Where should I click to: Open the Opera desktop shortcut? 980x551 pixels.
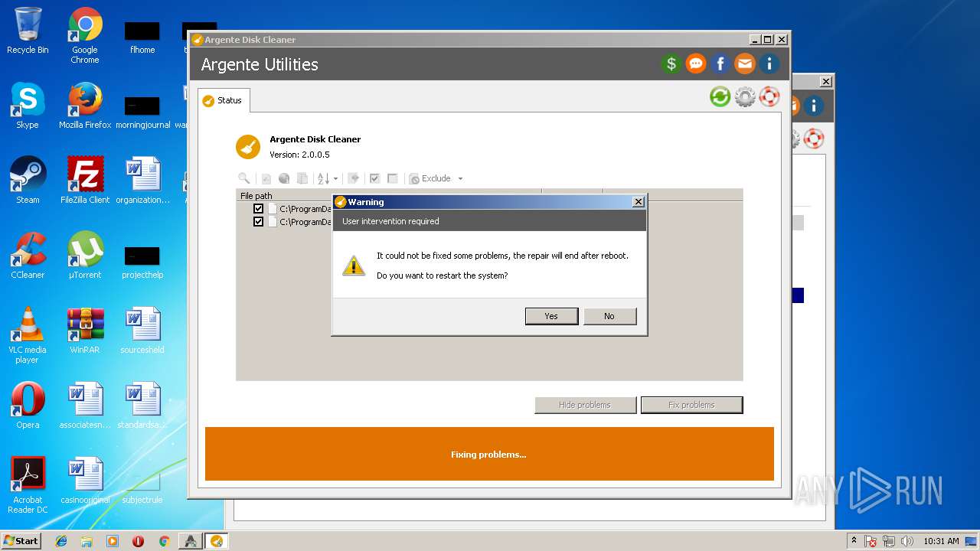coord(28,406)
